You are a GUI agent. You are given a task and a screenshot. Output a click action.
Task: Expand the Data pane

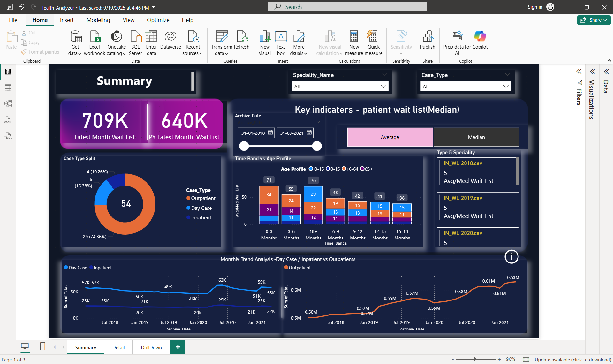click(606, 72)
